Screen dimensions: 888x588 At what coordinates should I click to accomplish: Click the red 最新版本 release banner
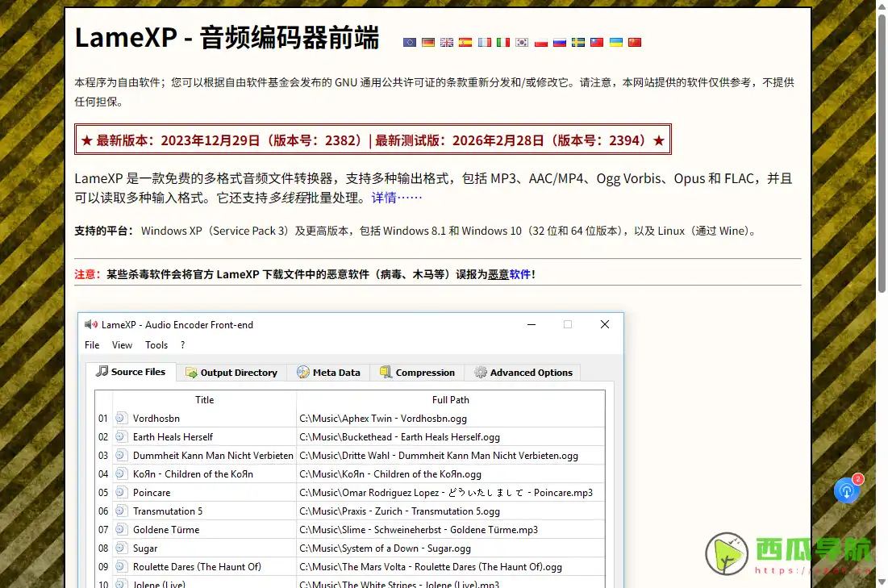(x=373, y=140)
